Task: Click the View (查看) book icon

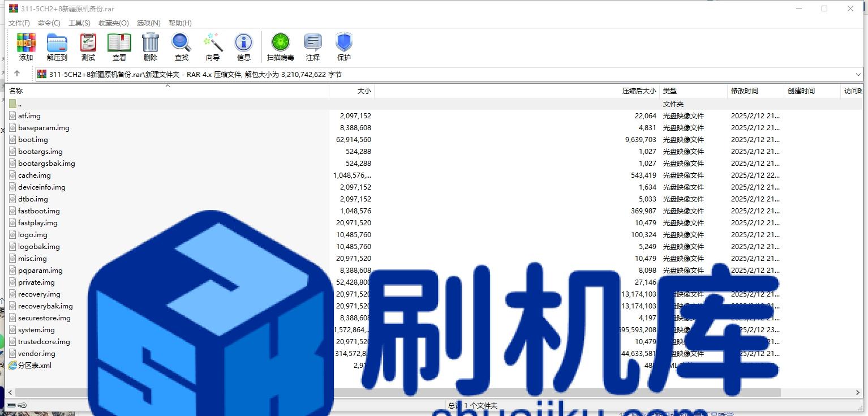Action: click(x=119, y=42)
